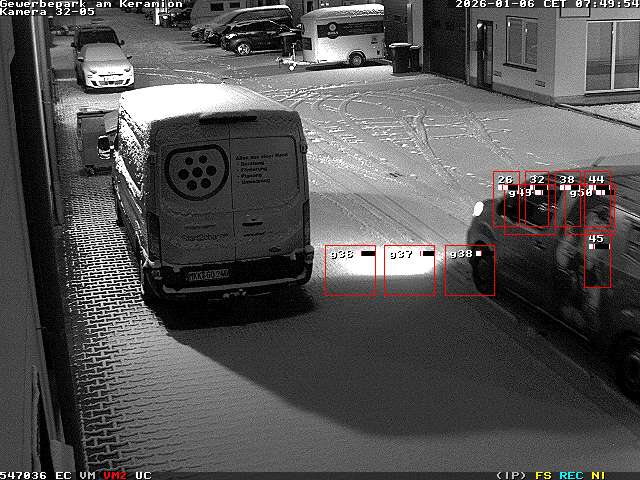Click the g49 zone label
Viewport: 640px width, 480px height.
(521, 193)
